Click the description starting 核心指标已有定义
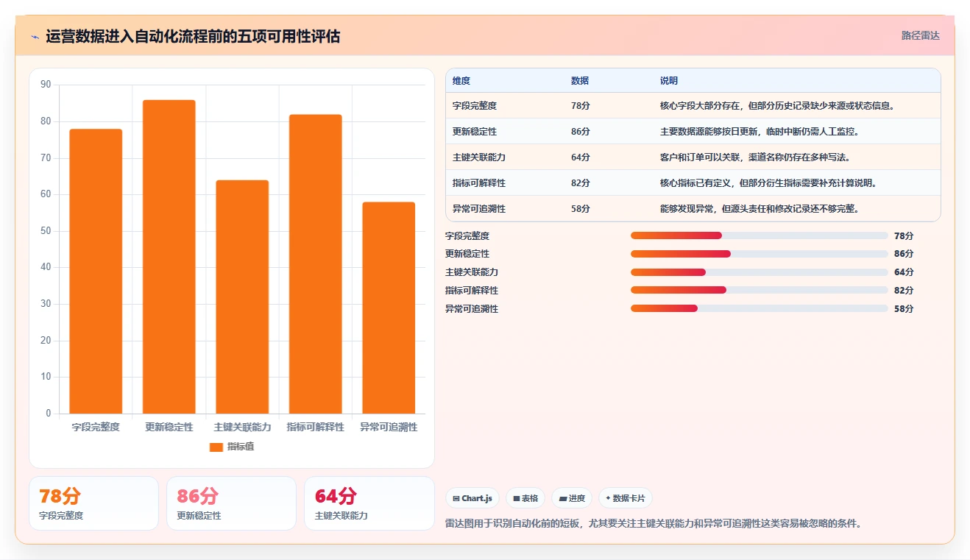Image resolution: width=970 pixels, height=560 pixels. click(769, 183)
